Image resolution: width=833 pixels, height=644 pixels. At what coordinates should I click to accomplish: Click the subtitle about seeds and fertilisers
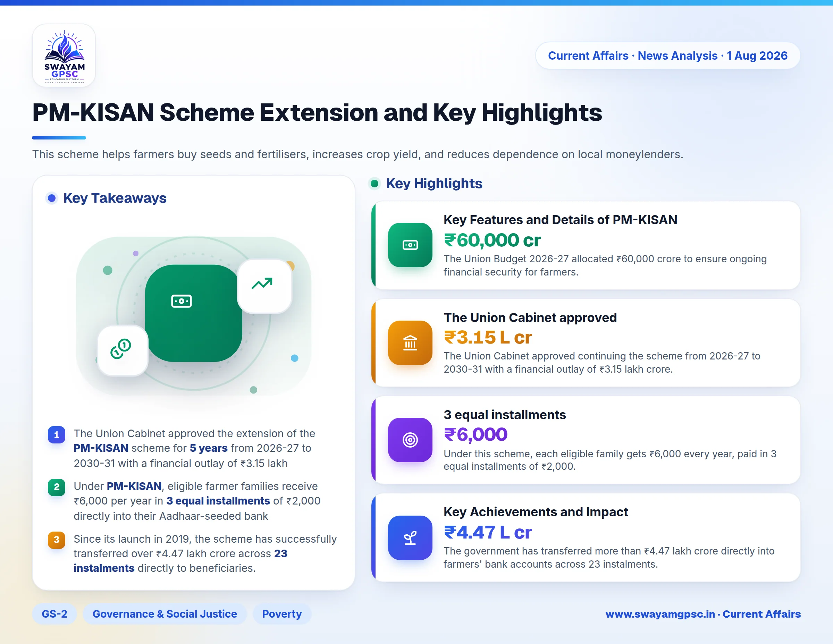click(357, 154)
